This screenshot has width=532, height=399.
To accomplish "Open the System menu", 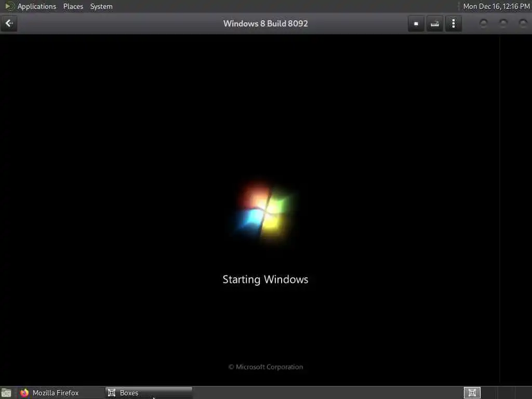I will 101,6.
